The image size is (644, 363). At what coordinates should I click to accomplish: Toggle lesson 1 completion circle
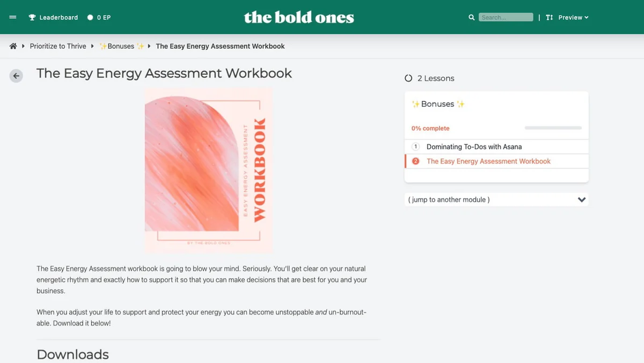(415, 147)
